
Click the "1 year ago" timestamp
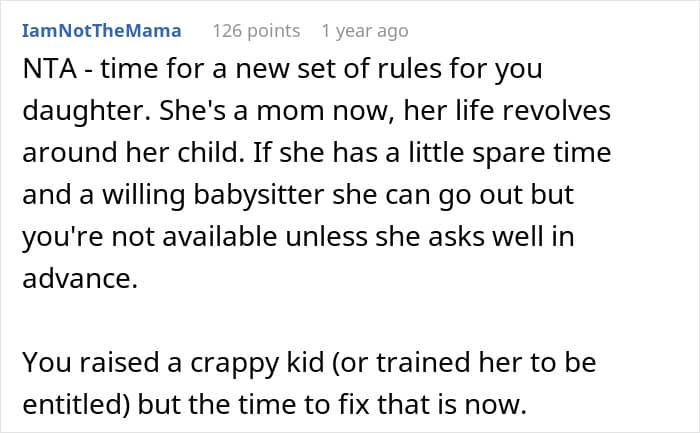[365, 31]
